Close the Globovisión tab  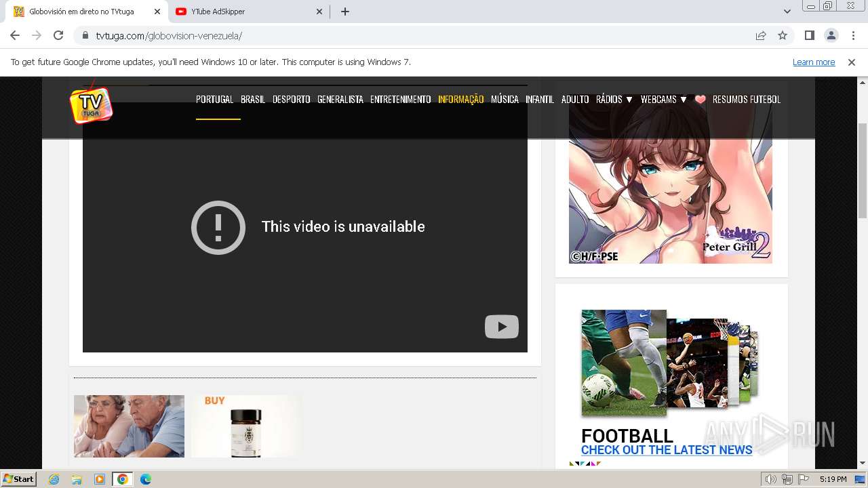click(x=157, y=12)
